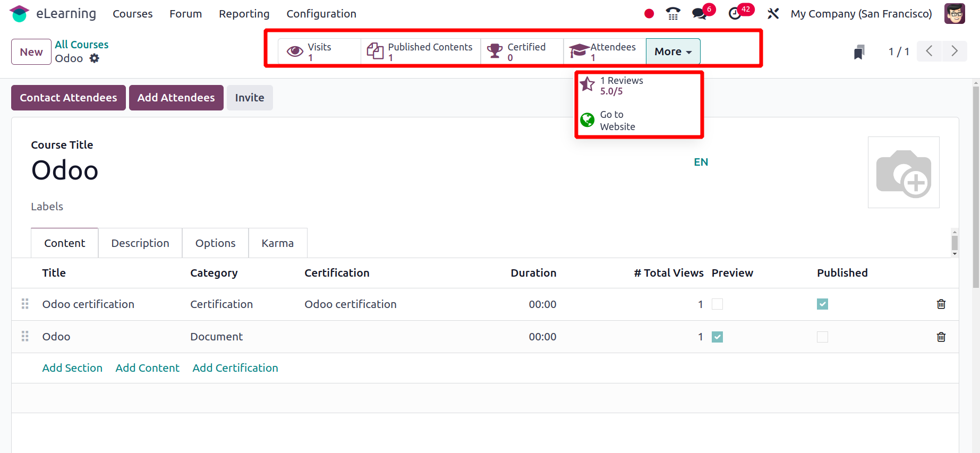This screenshot has width=980, height=453.
Task: Sort by the # Total Views column header
Action: click(x=669, y=273)
